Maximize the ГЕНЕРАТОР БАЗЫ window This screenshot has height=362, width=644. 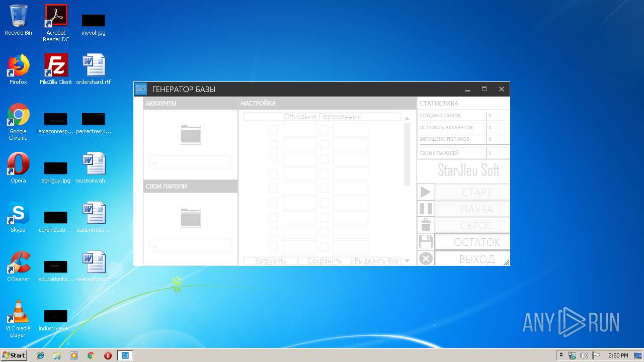coord(484,89)
